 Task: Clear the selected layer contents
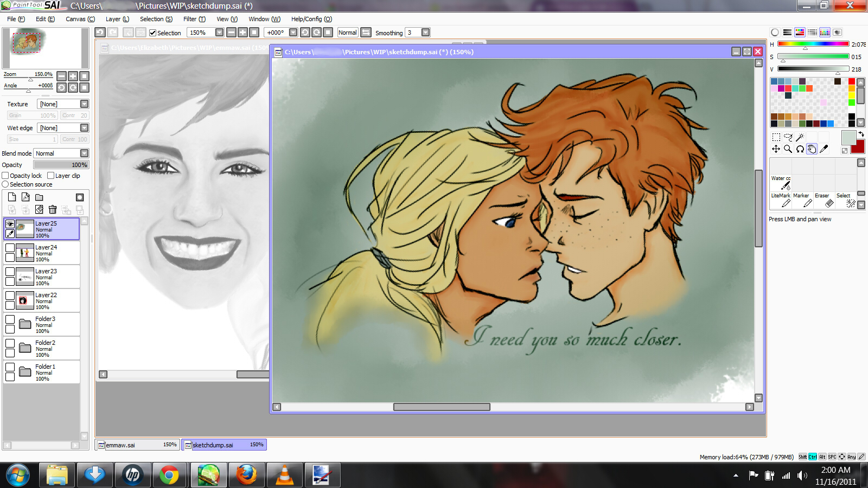pos(39,209)
